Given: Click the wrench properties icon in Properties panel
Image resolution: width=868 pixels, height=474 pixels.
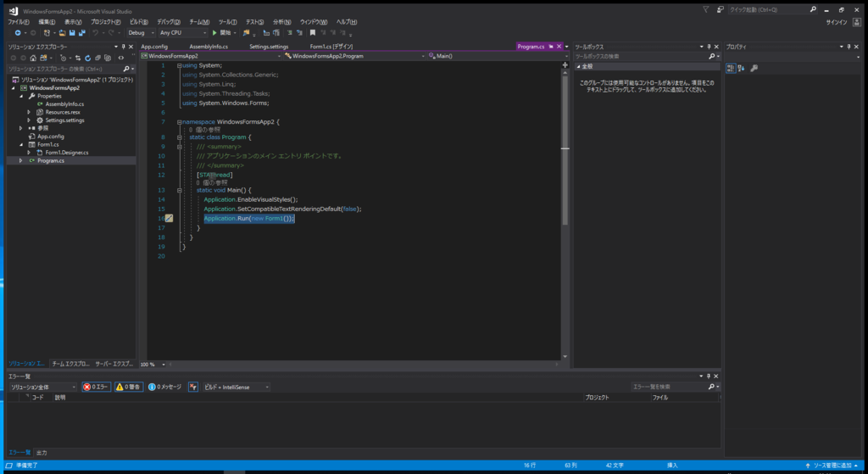Looking at the screenshot, I should [x=754, y=68].
